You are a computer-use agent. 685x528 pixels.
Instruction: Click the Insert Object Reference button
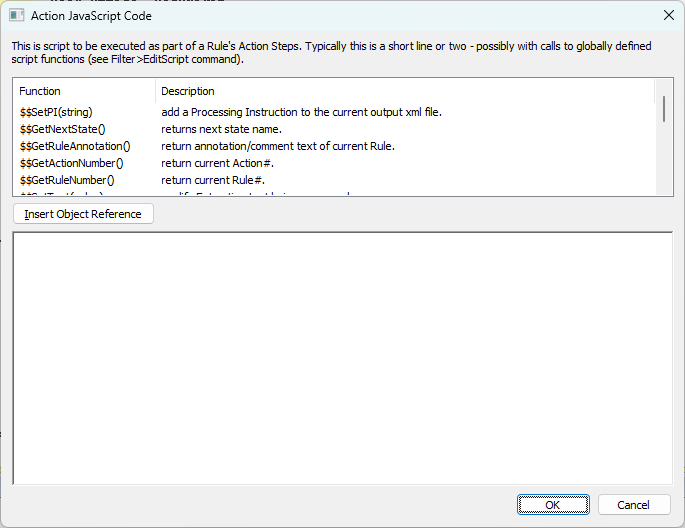[83, 214]
